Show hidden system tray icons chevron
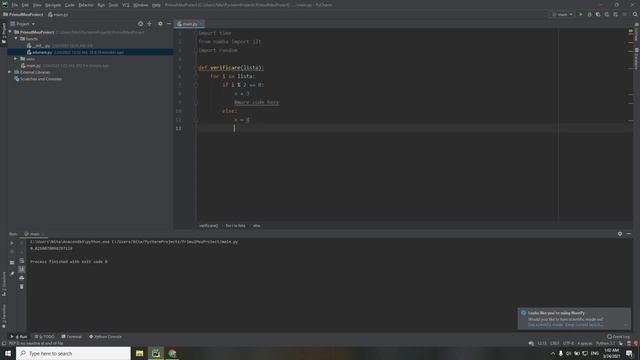The height and width of the screenshot is (360, 640). point(553,353)
